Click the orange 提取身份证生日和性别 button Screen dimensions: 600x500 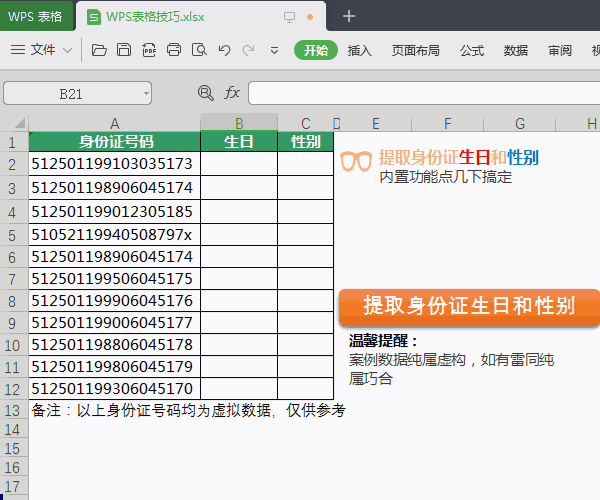[x=469, y=307]
